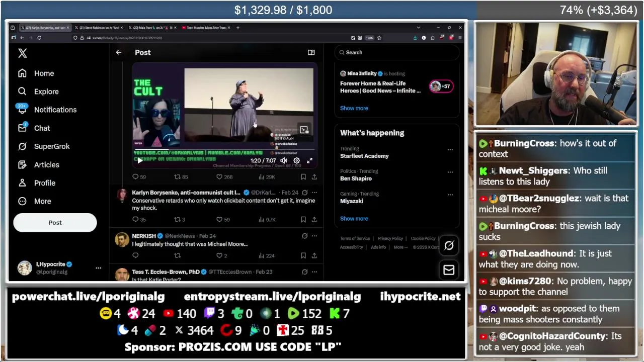Bookmark Karlyn's reply about clickbait content
This screenshot has width=644, height=362.
pos(303,220)
